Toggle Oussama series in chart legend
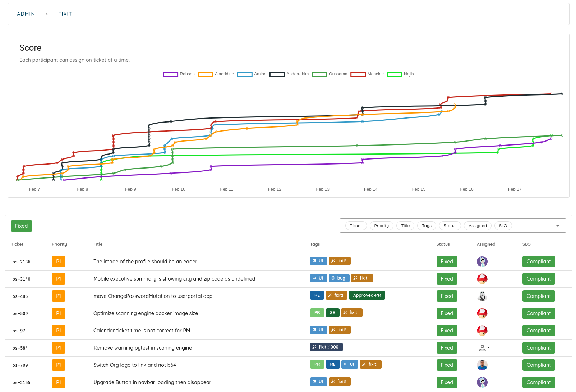This screenshot has height=392, width=576. click(330, 74)
